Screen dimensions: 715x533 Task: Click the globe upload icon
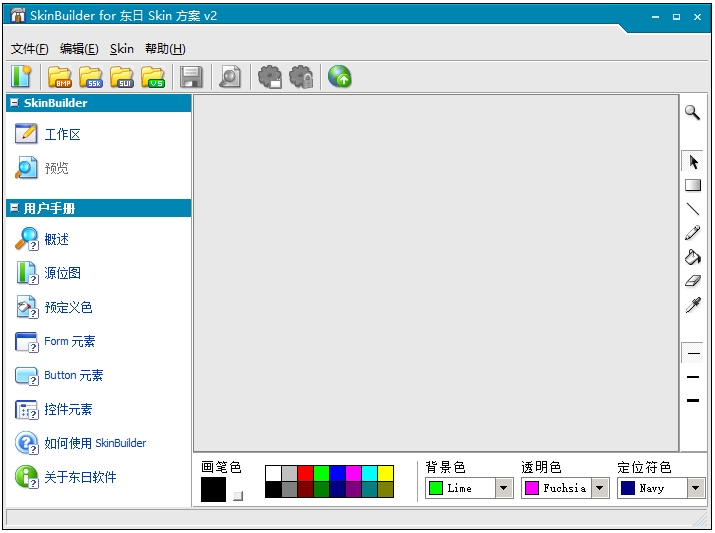[x=340, y=77]
